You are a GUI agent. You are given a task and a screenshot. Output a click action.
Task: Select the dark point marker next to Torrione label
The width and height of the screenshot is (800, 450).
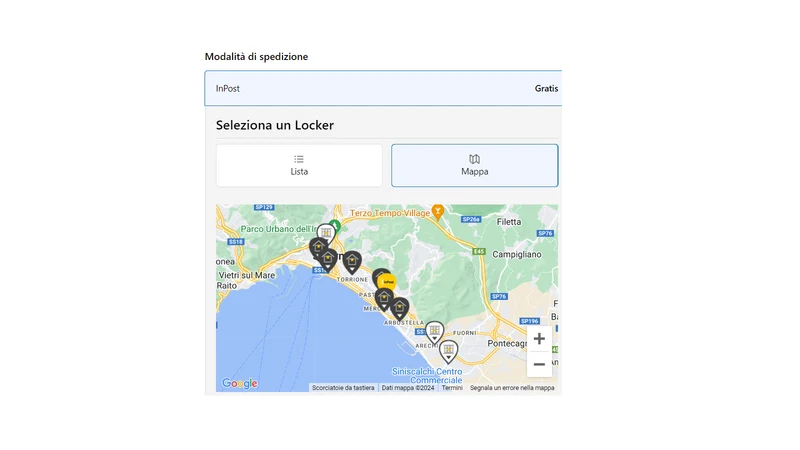click(x=352, y=262)
